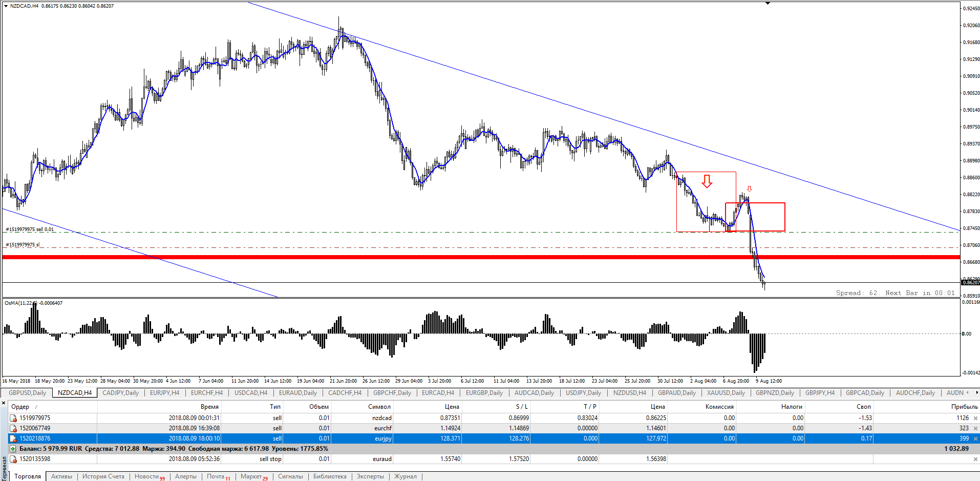Click the green balance arrow icon
Viewport: 980px width, 481px height.
tap(13, 449)
